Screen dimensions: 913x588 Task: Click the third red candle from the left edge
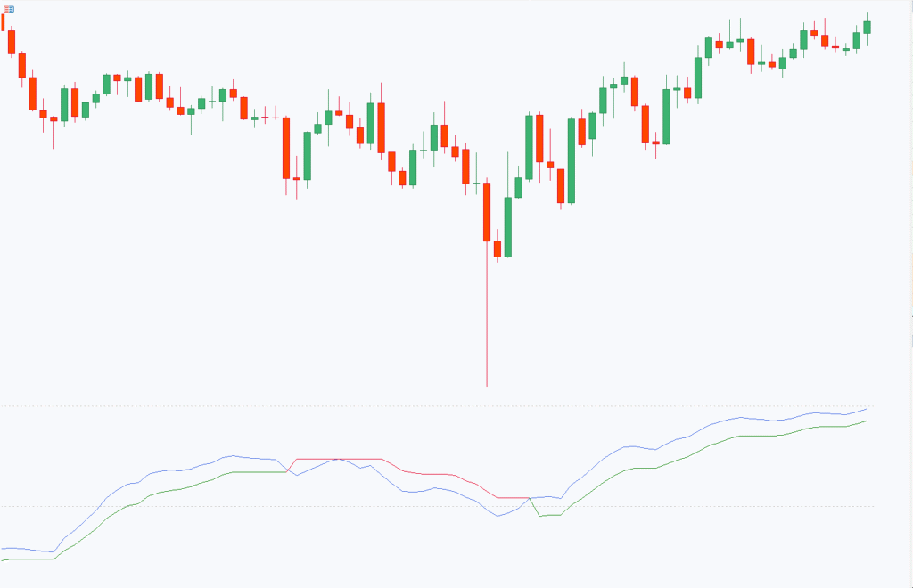[x=22, y=66]
